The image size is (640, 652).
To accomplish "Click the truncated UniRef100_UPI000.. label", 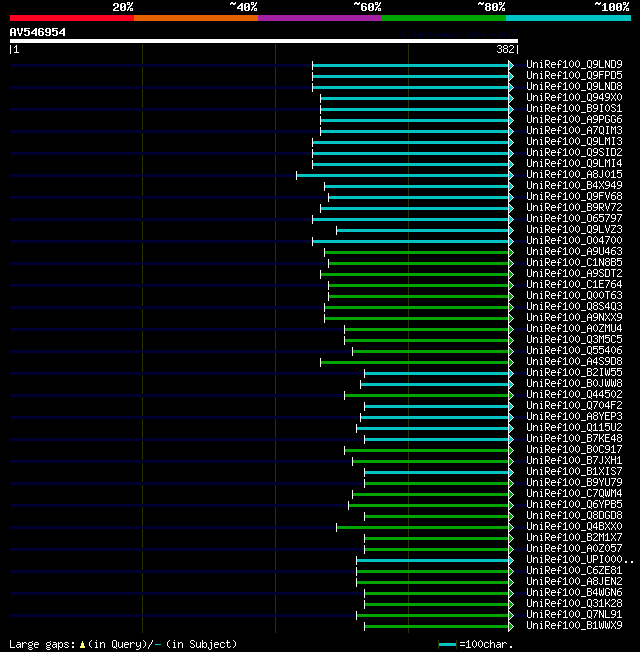I will tap(580, 560).
